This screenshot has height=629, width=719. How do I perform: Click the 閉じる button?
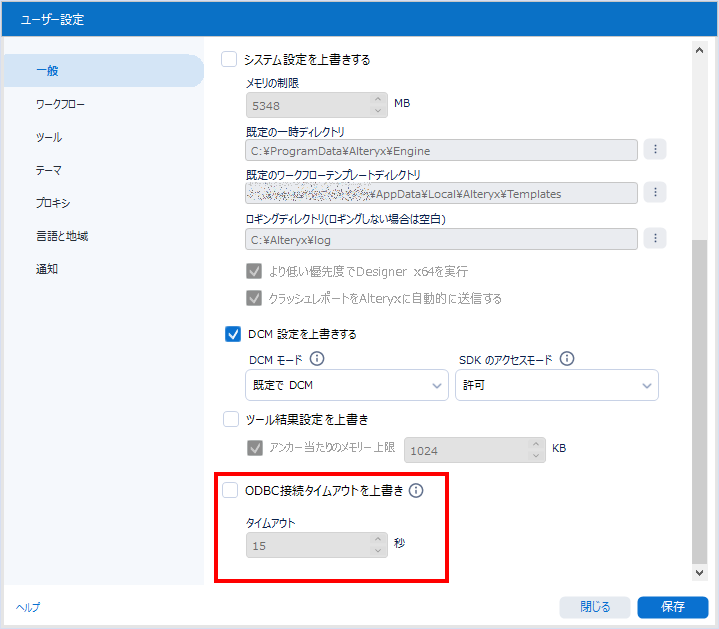click(x=595, y=607)
